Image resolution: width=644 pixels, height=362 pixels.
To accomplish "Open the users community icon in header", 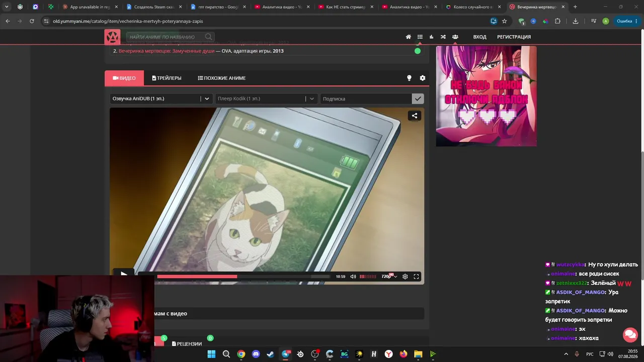I will (455, 37).
